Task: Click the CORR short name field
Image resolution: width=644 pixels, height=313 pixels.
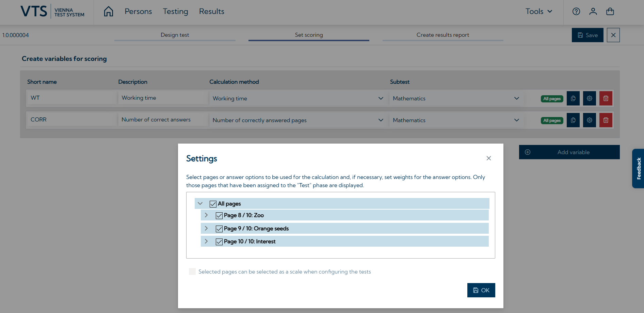Action: [71, 120]
